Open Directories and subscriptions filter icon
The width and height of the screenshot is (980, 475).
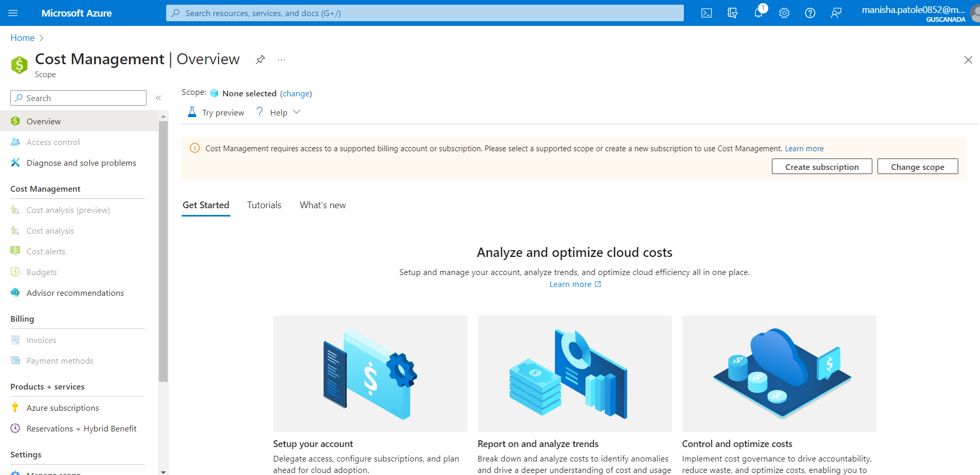coord(733,13)
